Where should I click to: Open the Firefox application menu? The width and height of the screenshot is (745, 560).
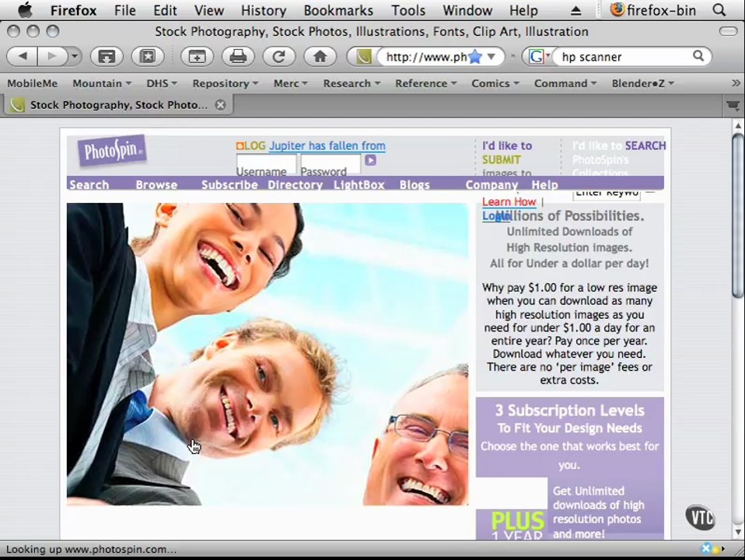tap(74, 10)
